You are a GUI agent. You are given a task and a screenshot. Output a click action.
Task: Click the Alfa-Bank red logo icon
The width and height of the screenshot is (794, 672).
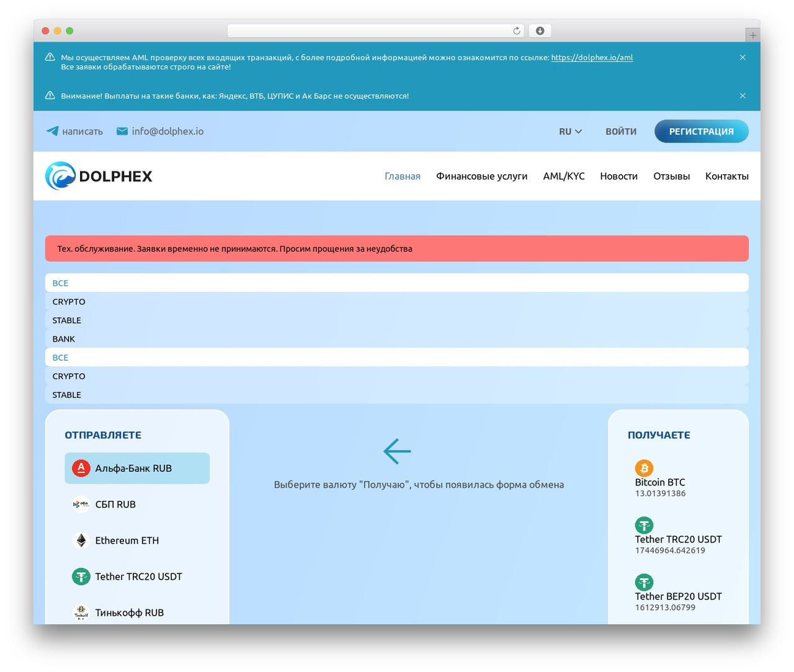click(x=81, y=468)
